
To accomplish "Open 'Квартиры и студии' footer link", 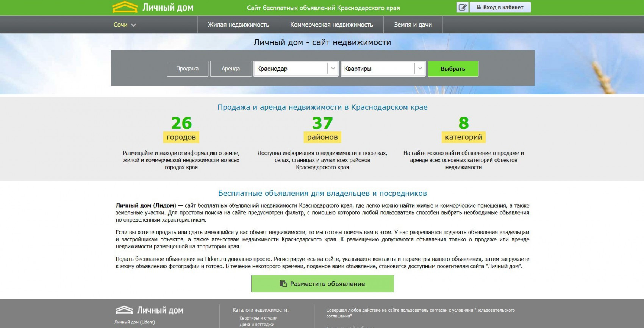I will click(258, 318).
